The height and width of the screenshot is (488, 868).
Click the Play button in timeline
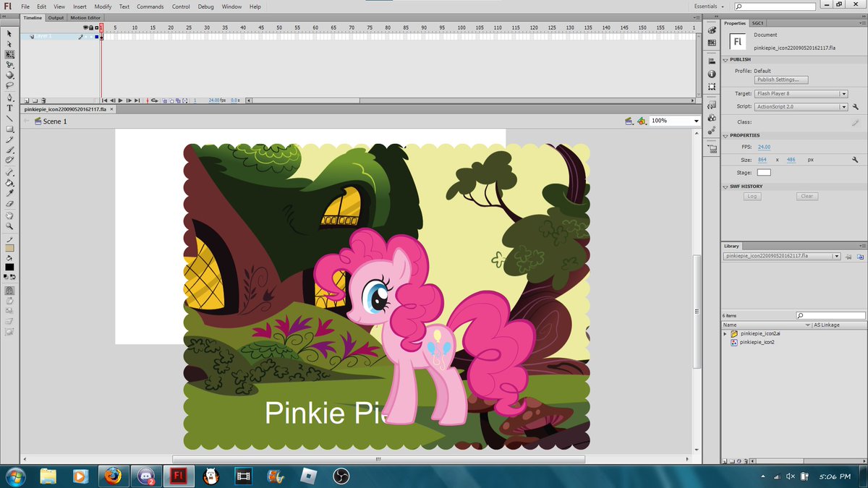(120, 100)
